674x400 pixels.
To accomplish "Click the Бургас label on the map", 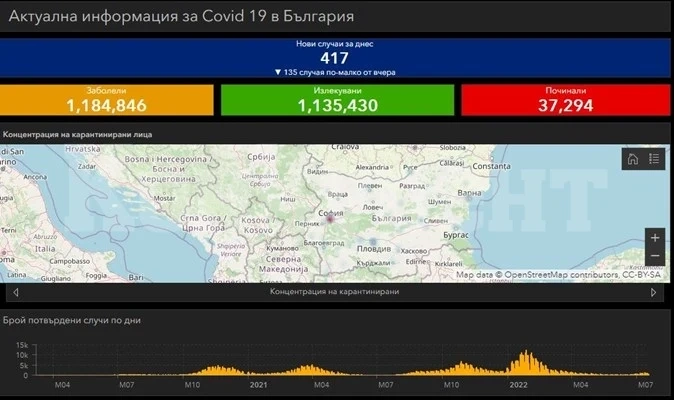I will (x=456, y=235).
